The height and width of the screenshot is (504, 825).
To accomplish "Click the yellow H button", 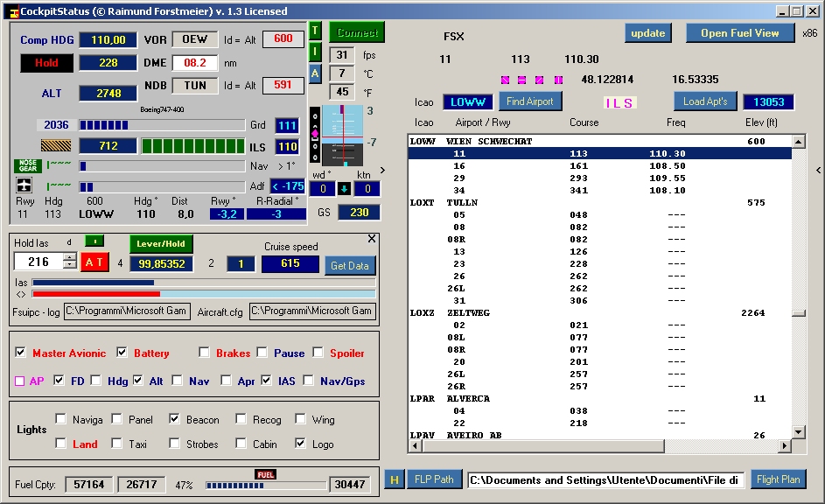I will 394,479.
